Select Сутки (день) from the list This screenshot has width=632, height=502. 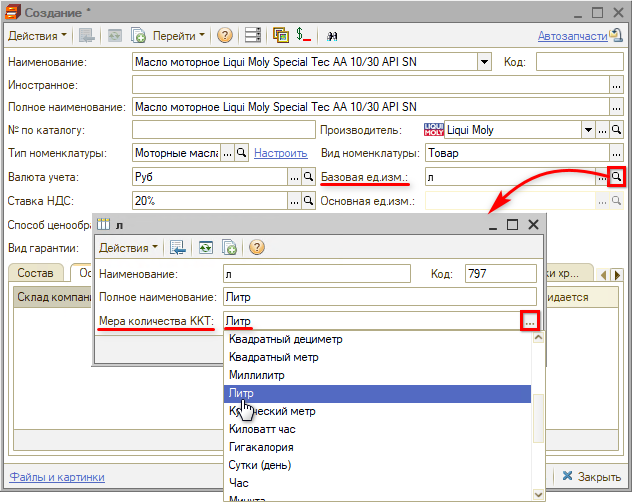pos(377,465)
